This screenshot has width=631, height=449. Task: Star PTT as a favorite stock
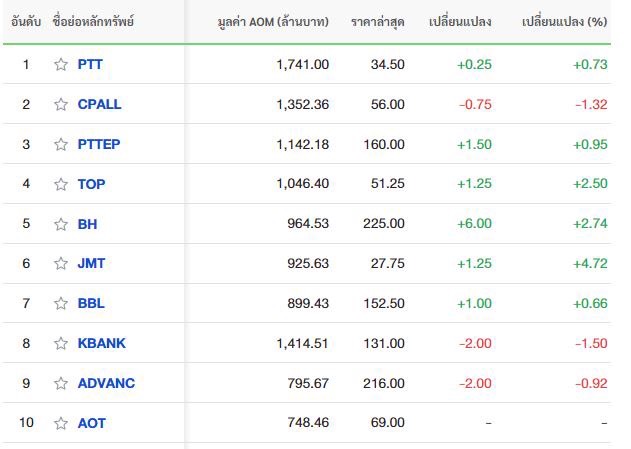click(x=61, y=64)
